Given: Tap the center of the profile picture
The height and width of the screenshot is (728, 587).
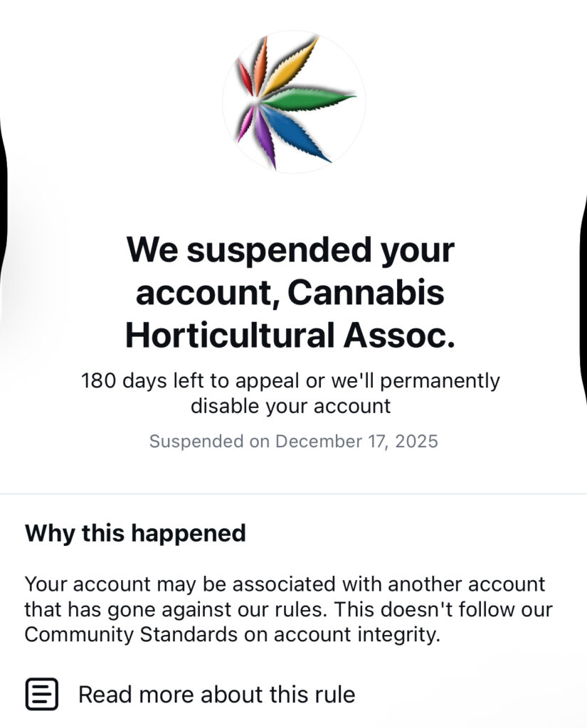Looking at the screenshot, I should click(293, 101).
